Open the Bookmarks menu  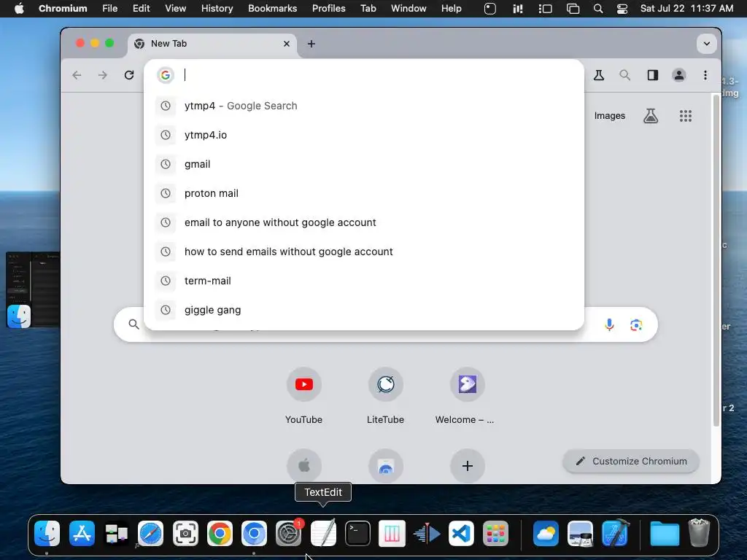pyautogui.click(x=273, y=9)
